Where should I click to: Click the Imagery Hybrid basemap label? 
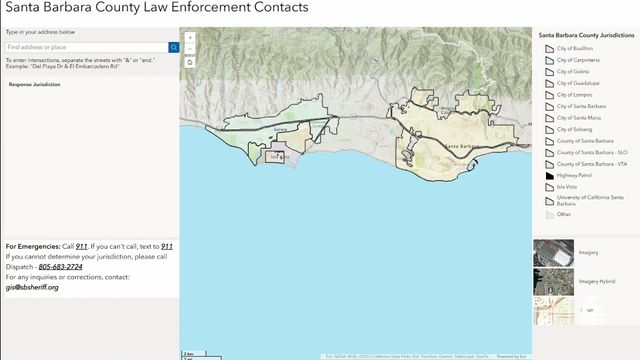tap(597, 282)
